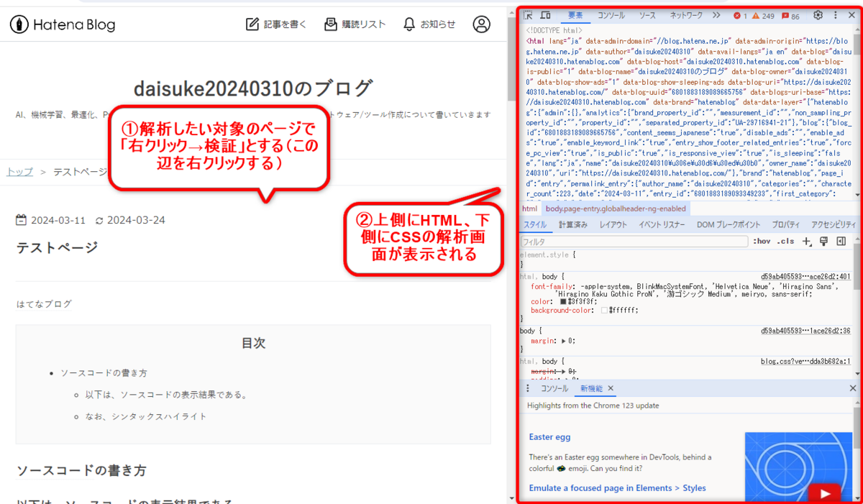Jump to 以下は、ソースコードの表示結果である。 contents link
The image size is (863, 504).
pos(166,395)
